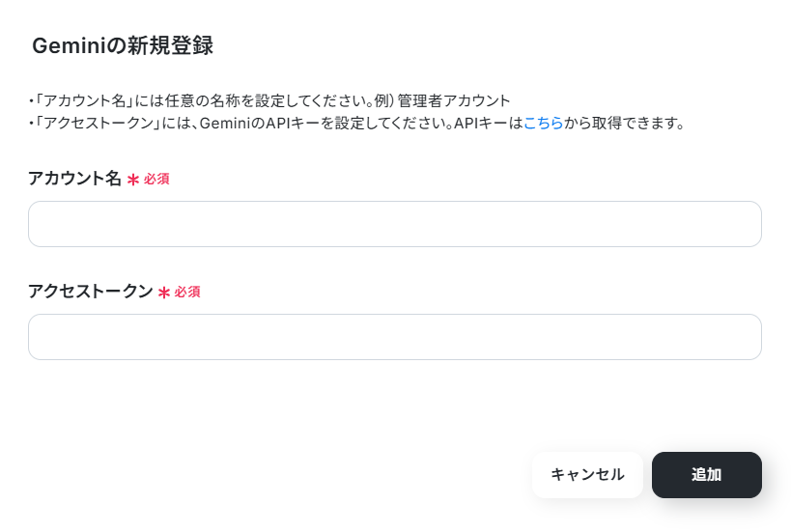Click the instruction text GeminiのAPIキーを設定してください
Screen dimensions: 791x532
[325, 123]
